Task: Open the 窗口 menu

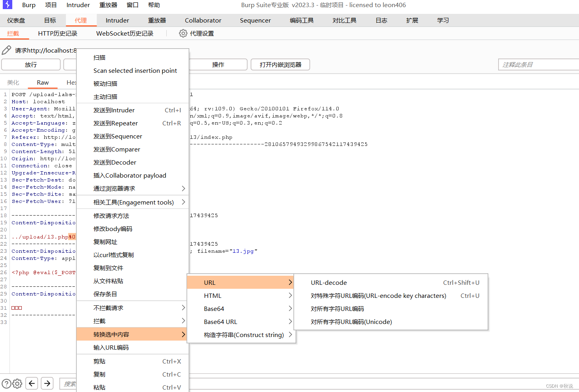Action: click(133, 5)
